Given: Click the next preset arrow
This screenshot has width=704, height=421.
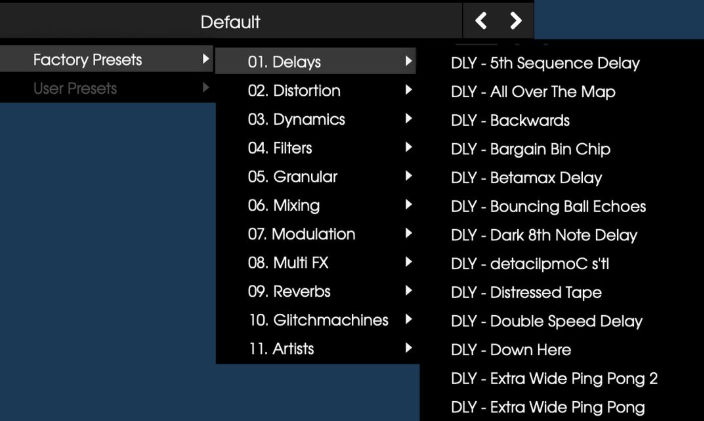Looking at the screenshot, I should [515, 20].
